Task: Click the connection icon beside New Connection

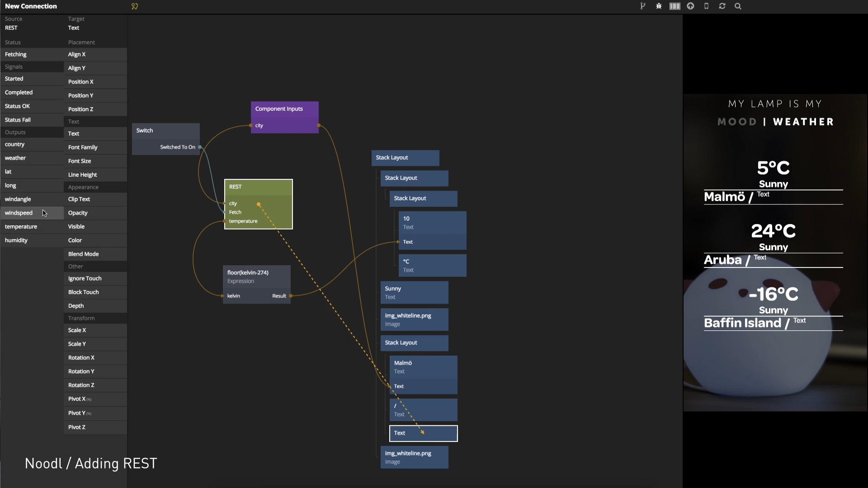Action: tap(135, 6)
